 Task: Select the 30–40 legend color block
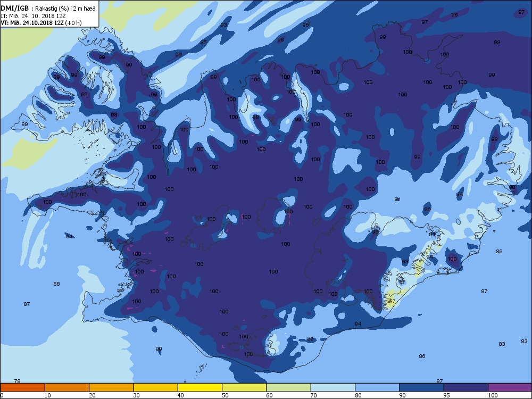pos(156,387)
